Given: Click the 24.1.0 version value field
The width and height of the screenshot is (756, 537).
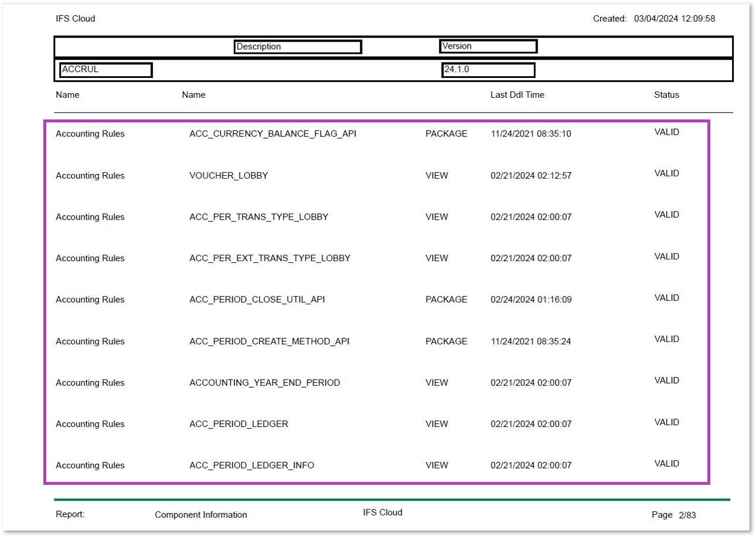Looking at the screenshot, I should [x=488, y=70].
